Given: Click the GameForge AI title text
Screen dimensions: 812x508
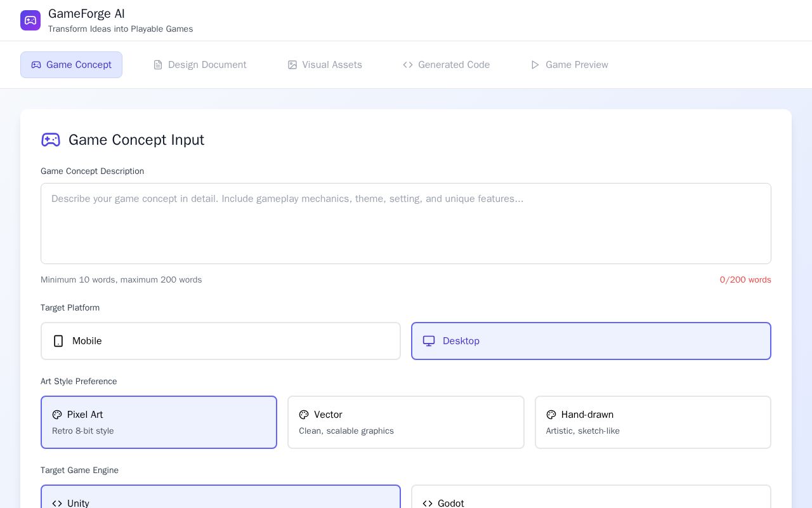Looking at the screenshot, I should click(86, 14).
